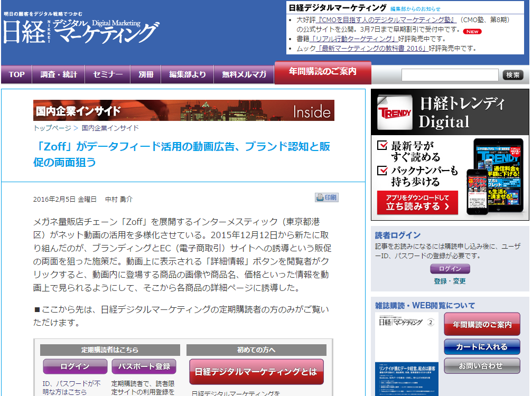Open 国内企業インサイド breadcrumb link
532x396 pixels.
tap(110, 128)
